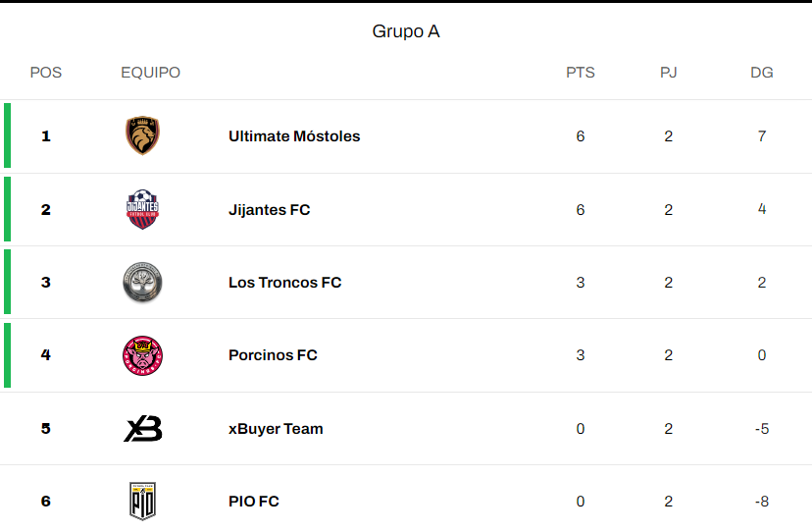Open the Jijantes FC team name link

coord(270,209)
